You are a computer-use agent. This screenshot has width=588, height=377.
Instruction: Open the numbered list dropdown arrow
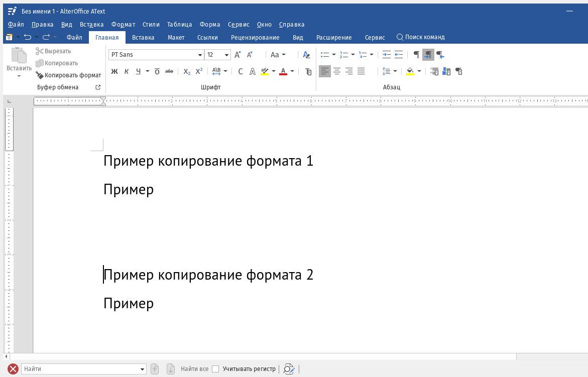point(353,55)
